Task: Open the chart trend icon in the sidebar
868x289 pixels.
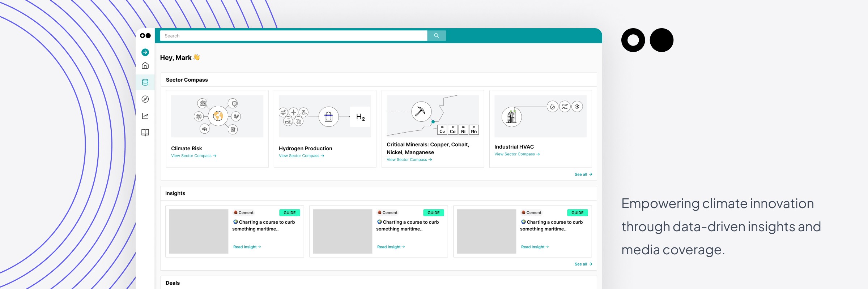Action: click(145, 116)
